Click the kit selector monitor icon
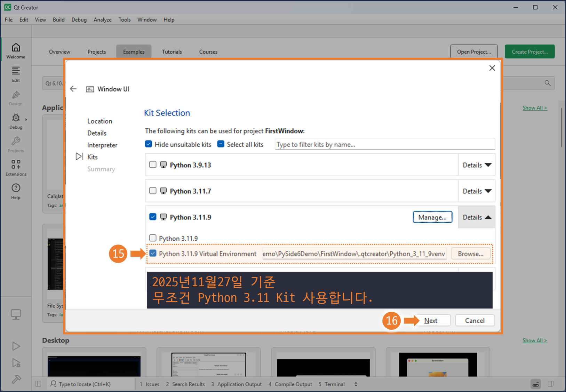566x392 pixels. tap(16, 314)
